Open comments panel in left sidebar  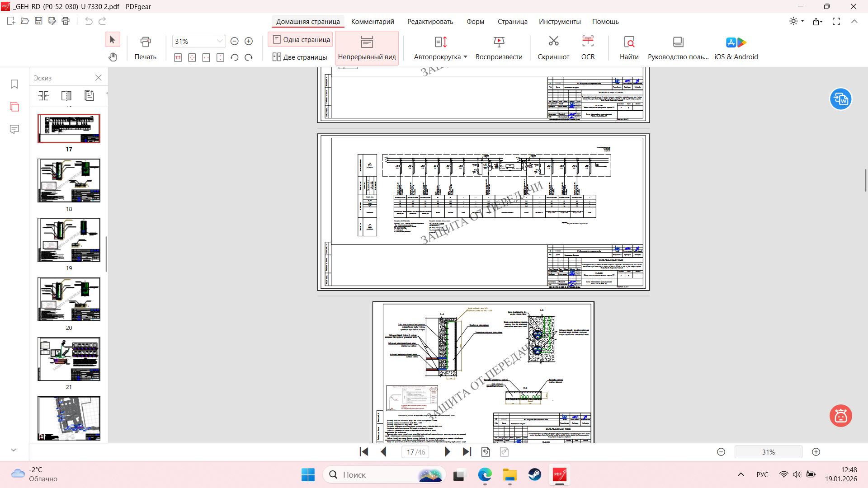(x=14, y=129)
